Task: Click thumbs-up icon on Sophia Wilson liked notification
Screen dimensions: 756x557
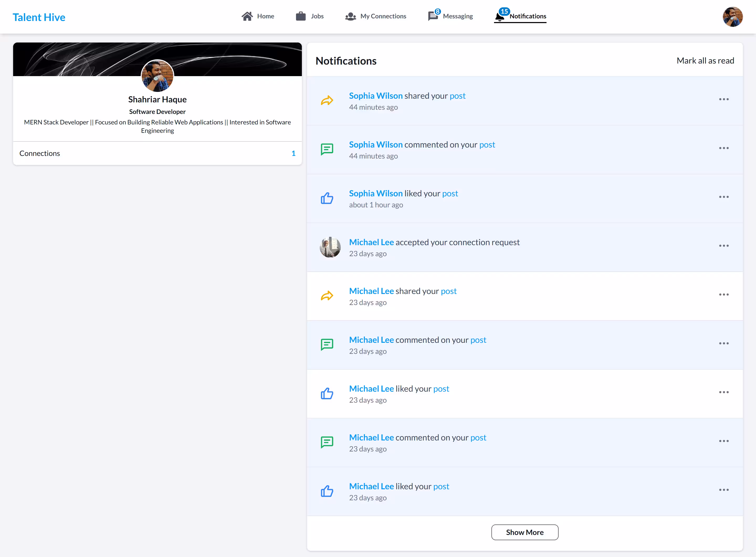Action: 327,198
